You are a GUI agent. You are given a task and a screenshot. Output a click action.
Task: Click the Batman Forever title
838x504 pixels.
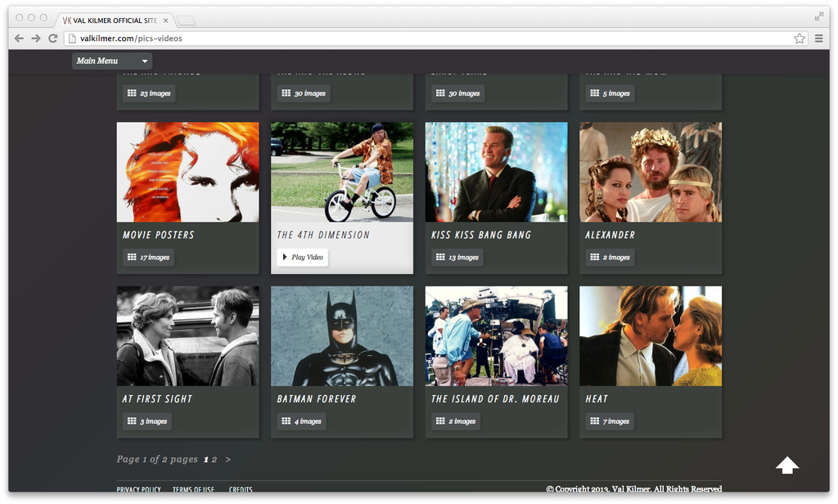click(317, 399)
